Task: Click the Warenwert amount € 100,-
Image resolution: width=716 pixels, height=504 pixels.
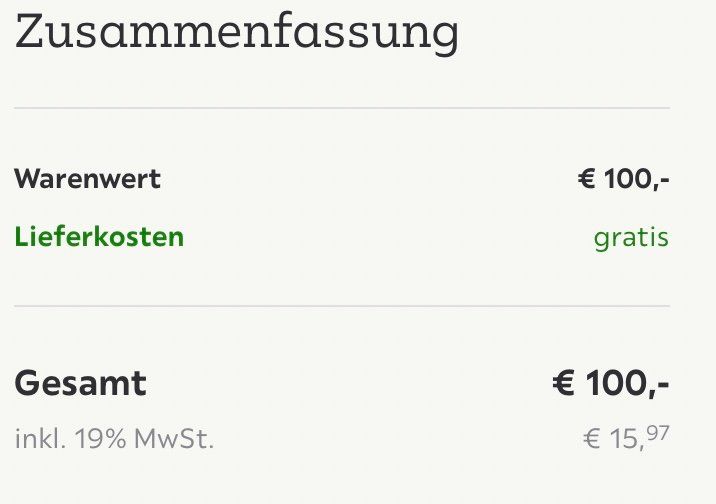Action: [x=624, y=179]
